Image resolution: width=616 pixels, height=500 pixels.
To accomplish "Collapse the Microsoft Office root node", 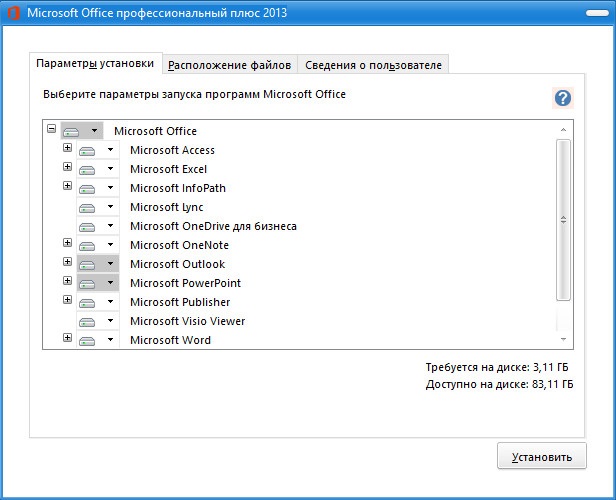I will click(51, 130).
